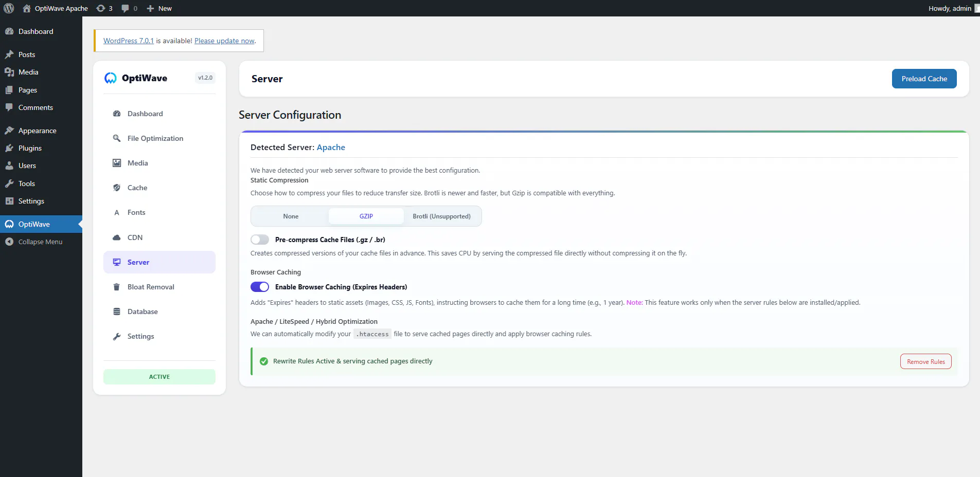Open OptiWave panel Dashboard item
Image resolution: width=980 pixels, height=477 pixels.
(159, 114)
